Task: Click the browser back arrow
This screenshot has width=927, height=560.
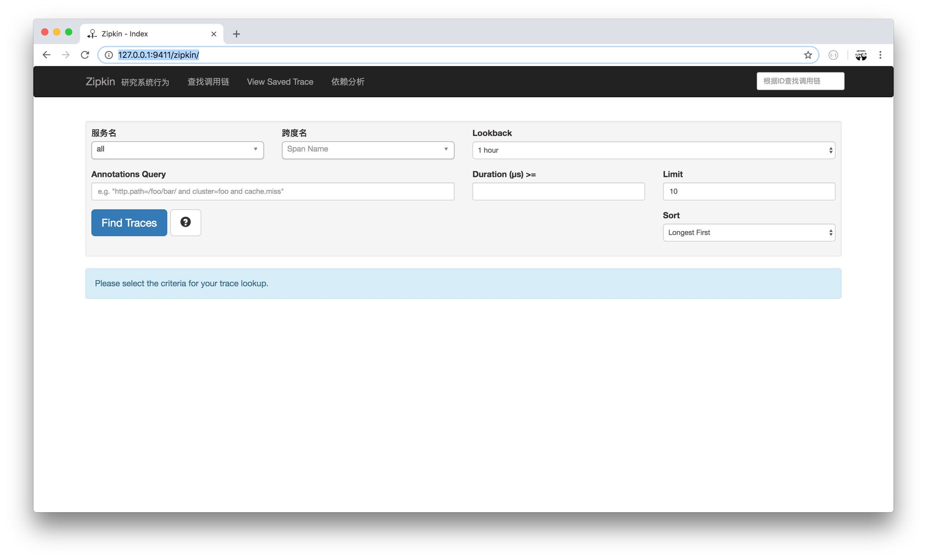Action: pyautogui.click(x=46, y=55)
